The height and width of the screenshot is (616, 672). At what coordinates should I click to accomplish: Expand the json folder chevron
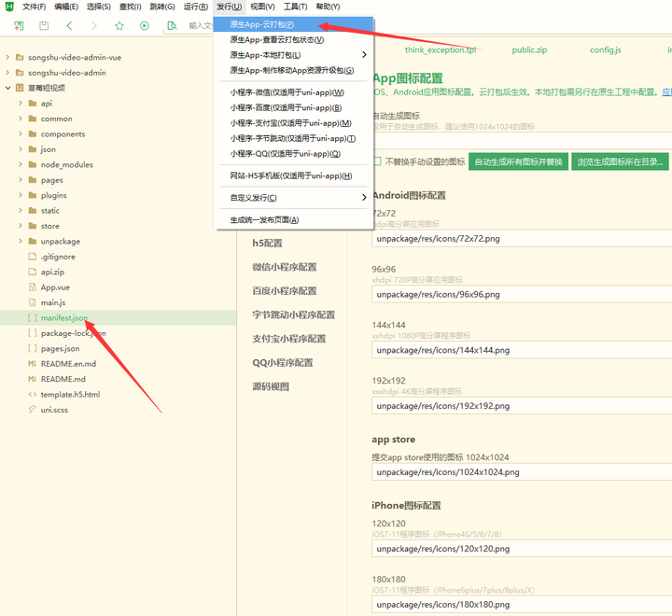point(21,149)
